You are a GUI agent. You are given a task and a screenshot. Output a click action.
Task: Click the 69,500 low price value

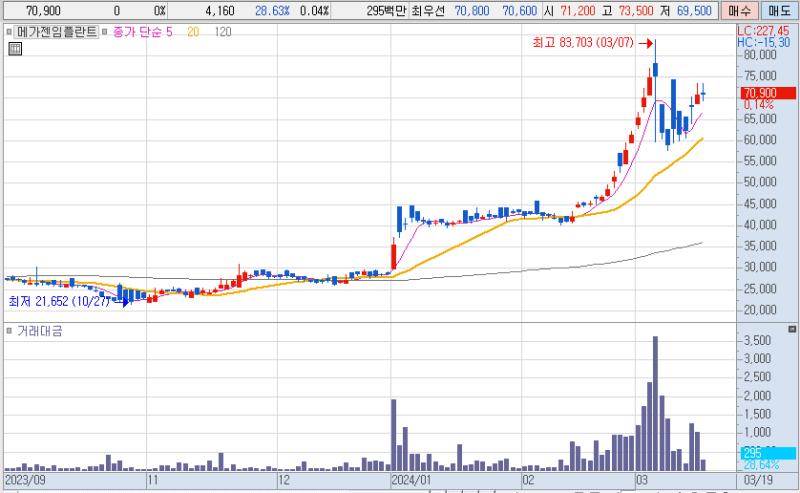click(694, 11)
